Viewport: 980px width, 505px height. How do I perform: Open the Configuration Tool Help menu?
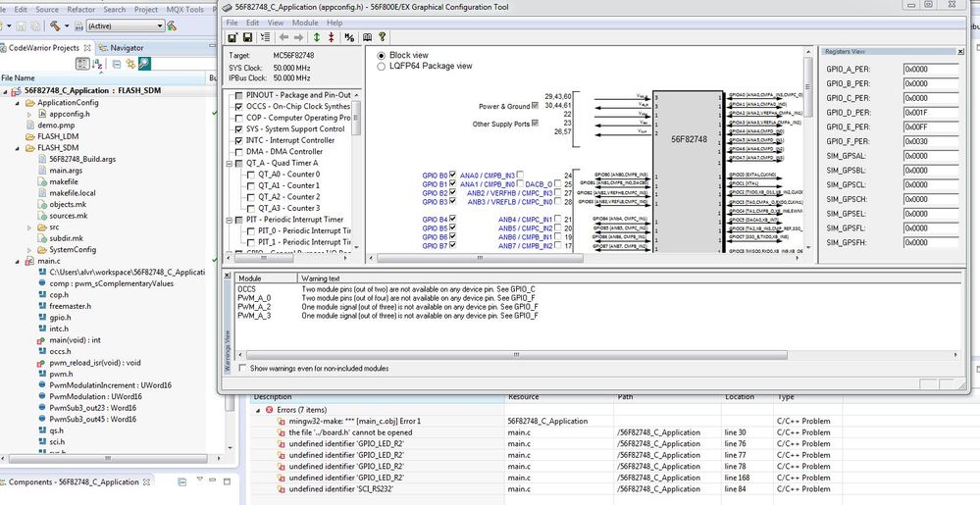click(335, 23)
